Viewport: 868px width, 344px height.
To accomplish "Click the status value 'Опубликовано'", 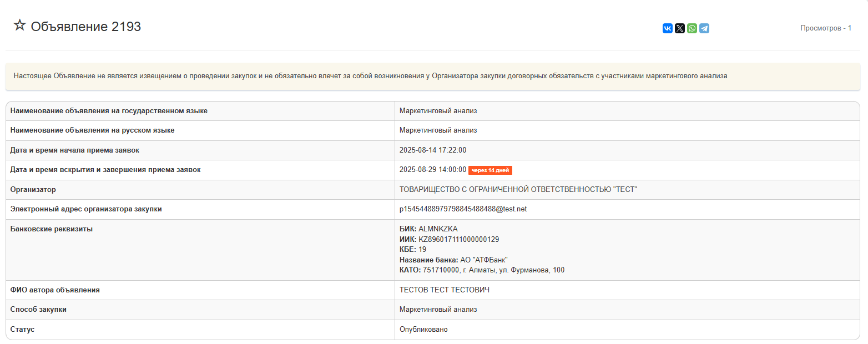I will pyautogui.click(x=423, y=330).
